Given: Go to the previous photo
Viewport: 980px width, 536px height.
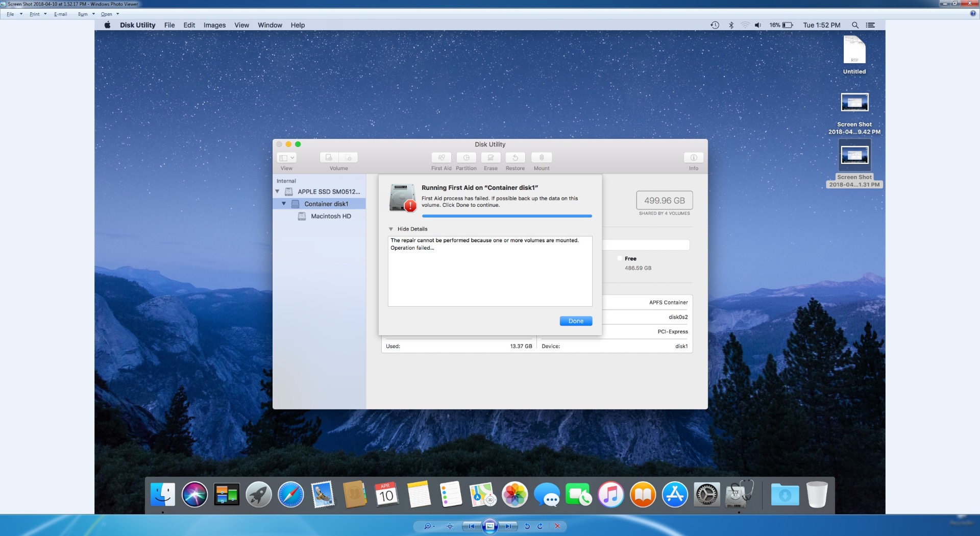Looking at the screenshot, I should [472, 526].
